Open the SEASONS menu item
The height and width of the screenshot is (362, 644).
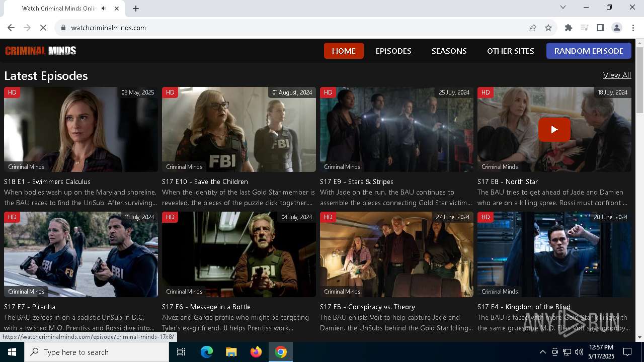coord(449,51)
